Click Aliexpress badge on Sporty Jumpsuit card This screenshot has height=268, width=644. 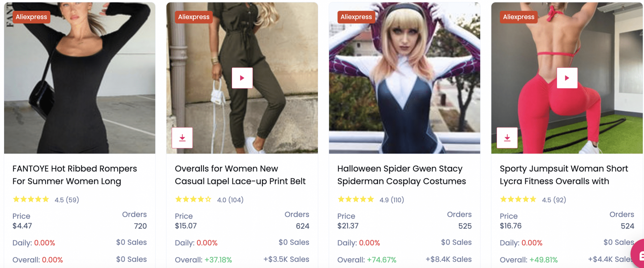519,17
